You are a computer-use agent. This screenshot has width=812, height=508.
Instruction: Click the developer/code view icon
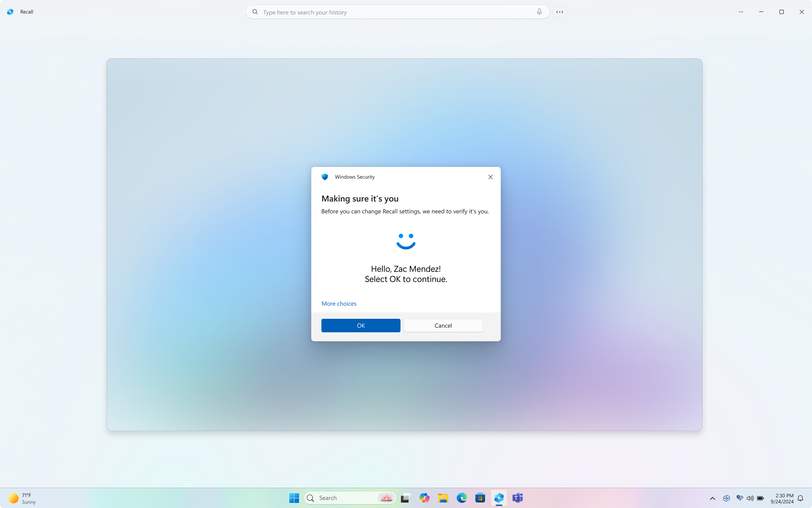560,12
